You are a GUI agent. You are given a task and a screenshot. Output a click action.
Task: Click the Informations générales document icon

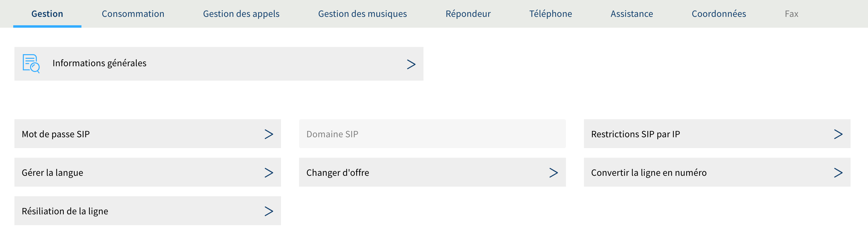(31, 64)
